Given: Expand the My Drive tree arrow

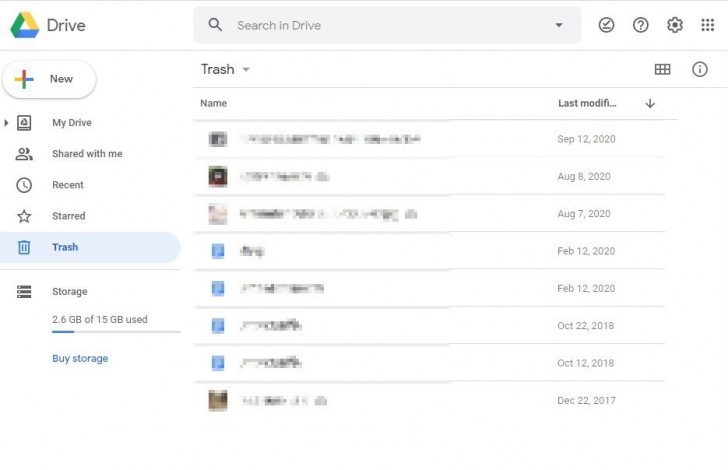Looking at the screenshot, I should (x=6, y=123).
